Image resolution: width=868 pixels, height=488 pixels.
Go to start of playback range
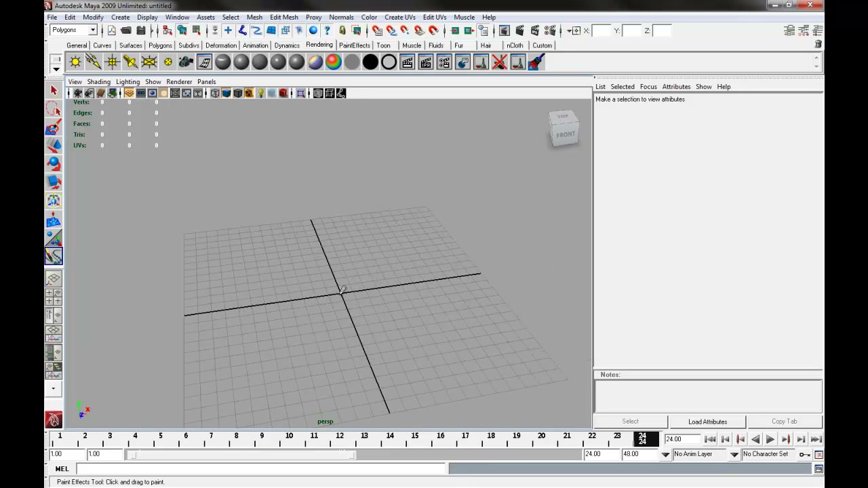click(x=710, y=439)
